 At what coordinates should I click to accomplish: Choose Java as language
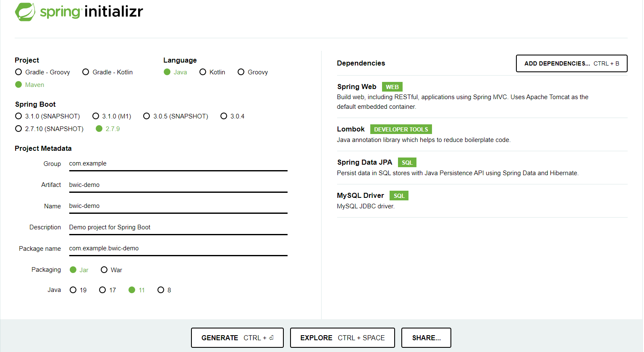point(175,72)
